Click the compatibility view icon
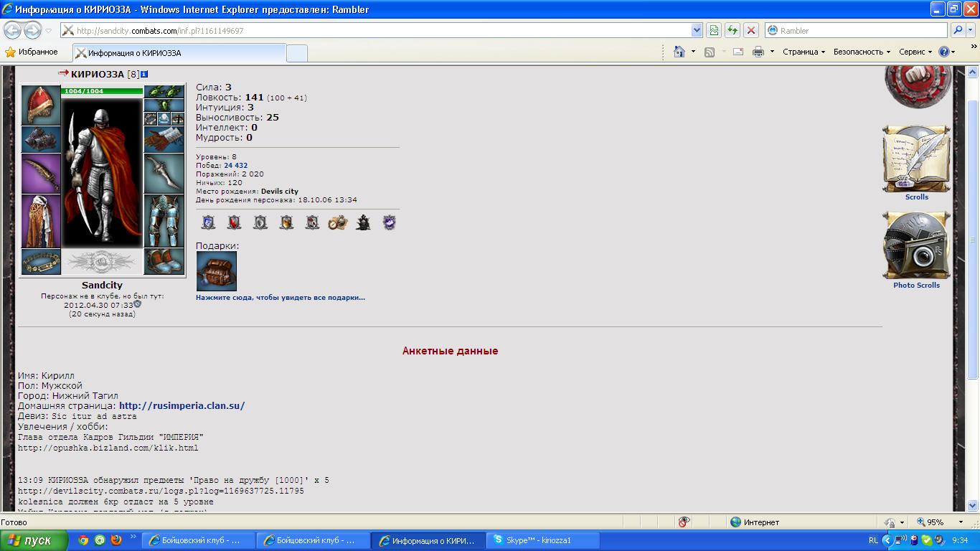Image resolution: width=980 pixels, height=551 pixels. coord(714,31)
